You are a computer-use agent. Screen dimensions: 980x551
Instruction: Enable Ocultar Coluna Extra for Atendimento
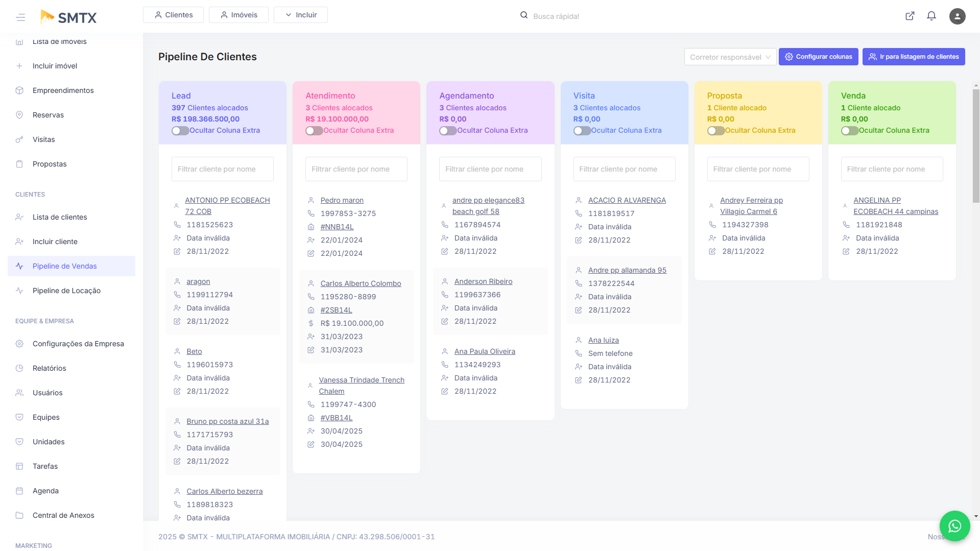tap(314, 130)
